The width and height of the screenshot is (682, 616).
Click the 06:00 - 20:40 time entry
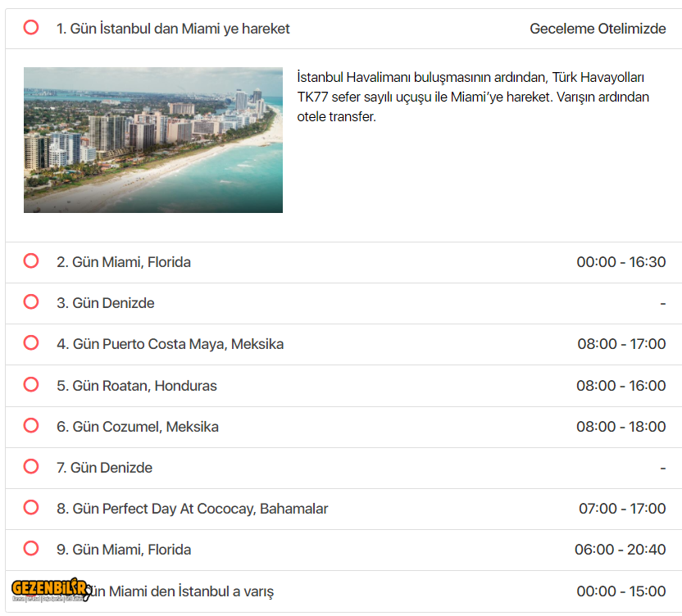[x=620, y=550]
